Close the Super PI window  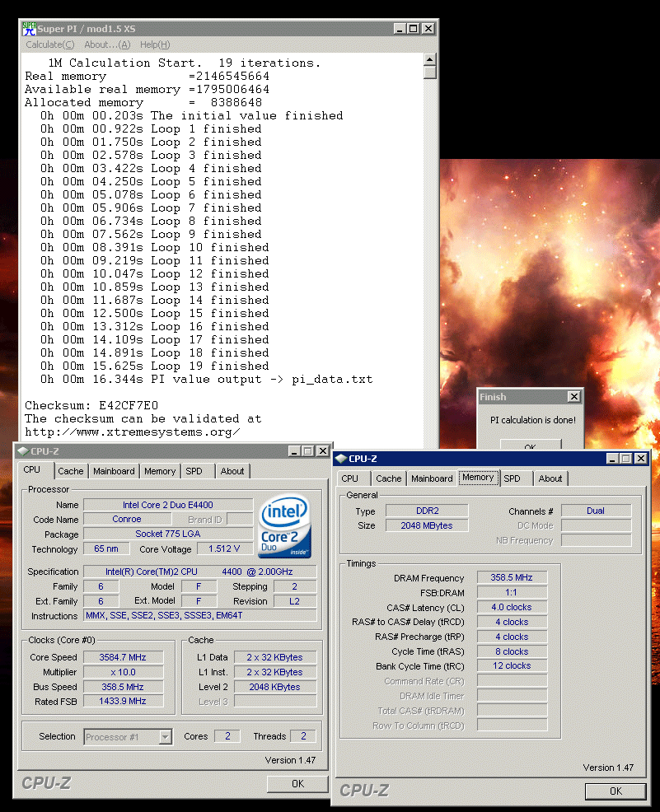(x=428, y=29)
